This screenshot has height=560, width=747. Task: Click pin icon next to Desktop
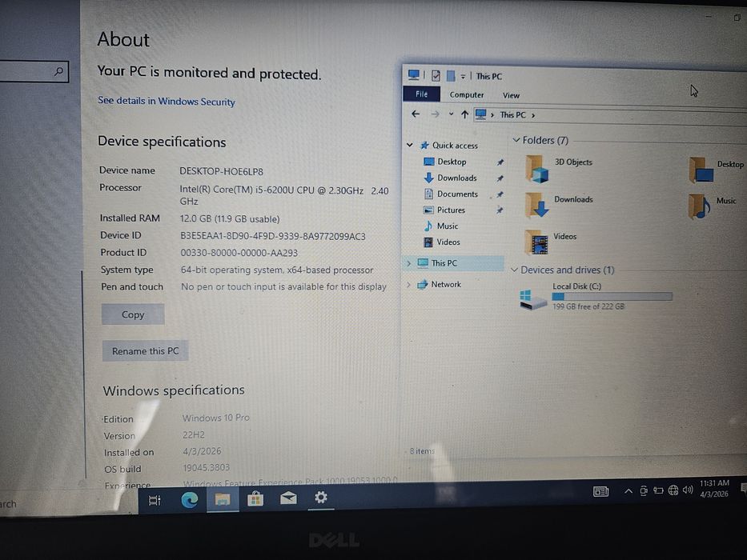pos(500,162)
